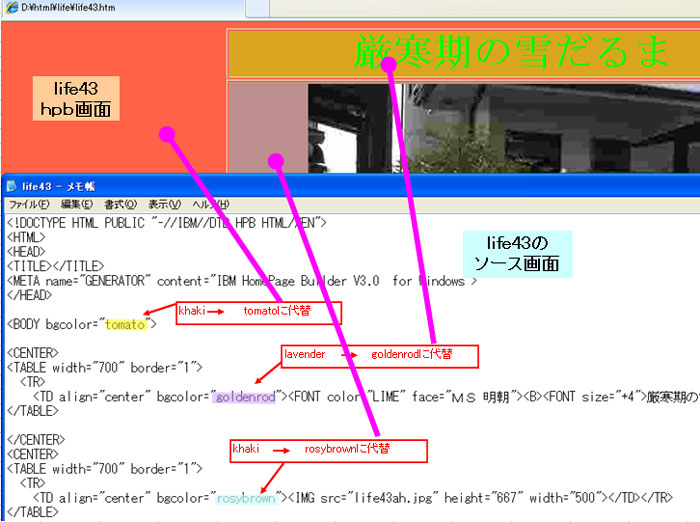
Task: Click the khaki to rosybrown annotation box
Action: pos(328,450)
